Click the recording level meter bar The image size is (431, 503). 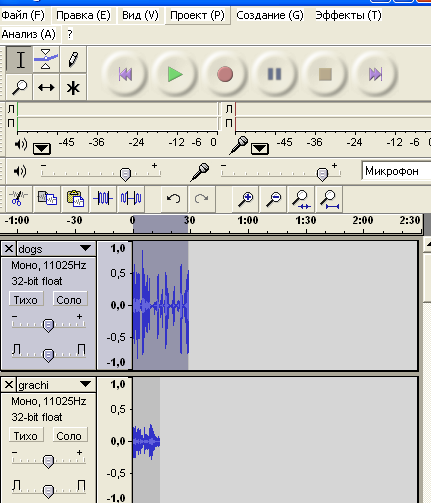tap(333, 116)
